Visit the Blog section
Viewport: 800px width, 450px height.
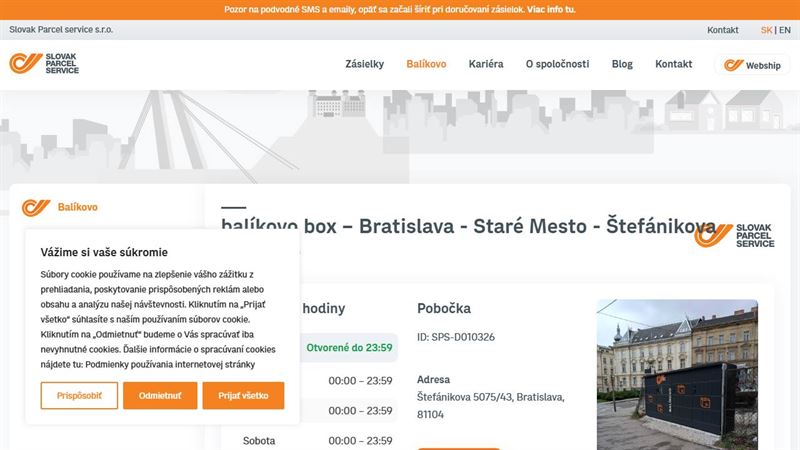(622, 64)
